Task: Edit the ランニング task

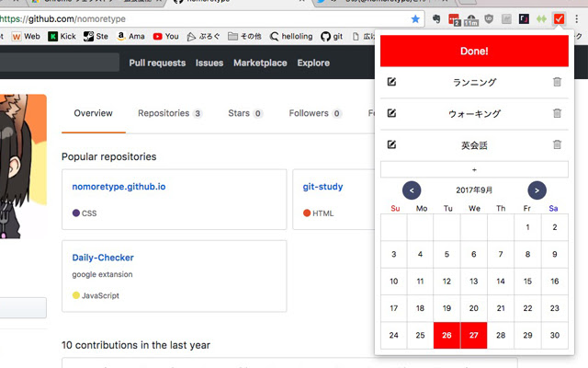Action: (391, 82)
